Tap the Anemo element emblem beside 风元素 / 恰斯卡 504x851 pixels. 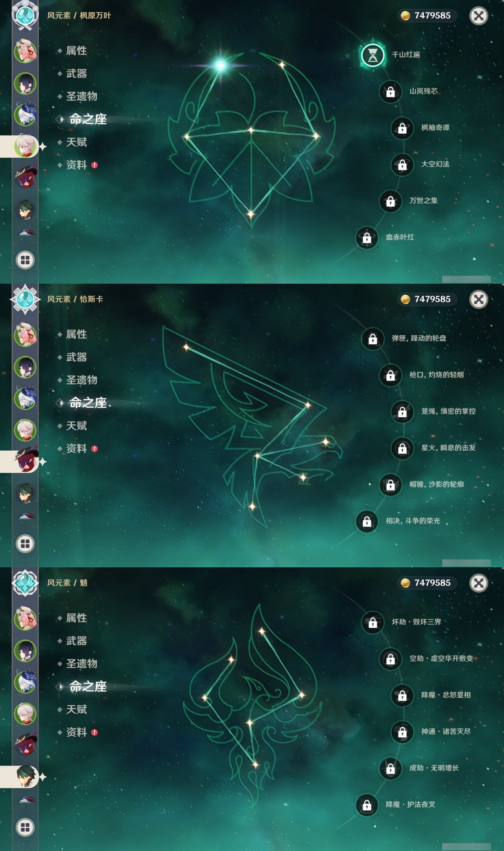pos(25,299)
